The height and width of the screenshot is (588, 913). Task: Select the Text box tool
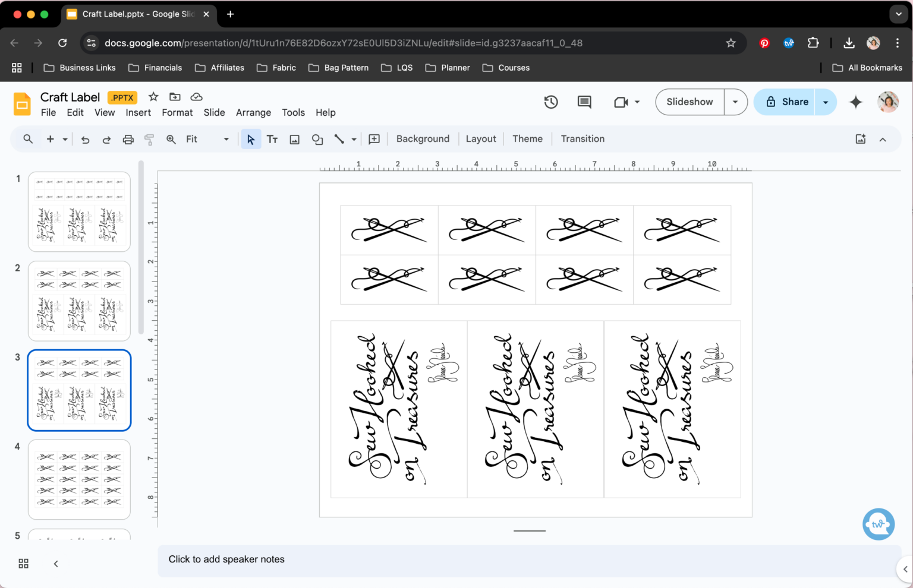[272, 140]
